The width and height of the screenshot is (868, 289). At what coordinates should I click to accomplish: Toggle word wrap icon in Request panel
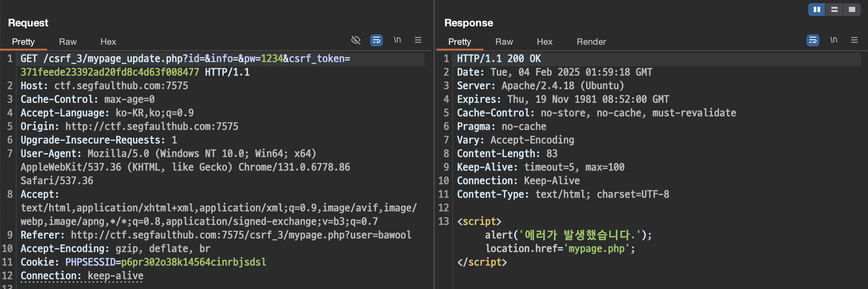pyautogui.click(x=376, y=40)
